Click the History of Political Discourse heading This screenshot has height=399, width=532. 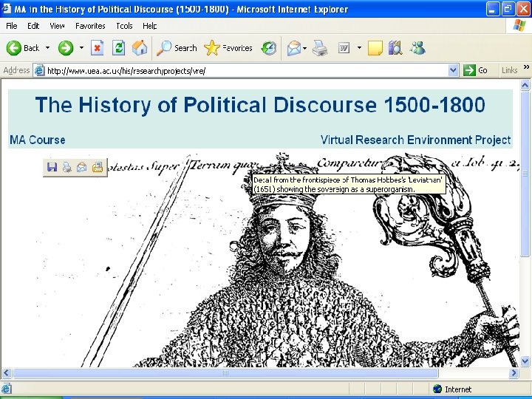click(260, 104)
